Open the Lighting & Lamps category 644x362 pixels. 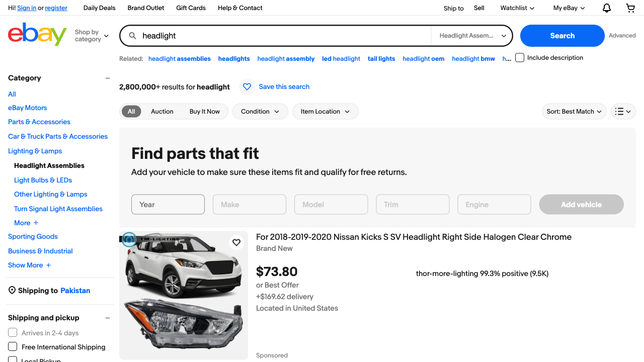tap(35, 151)
